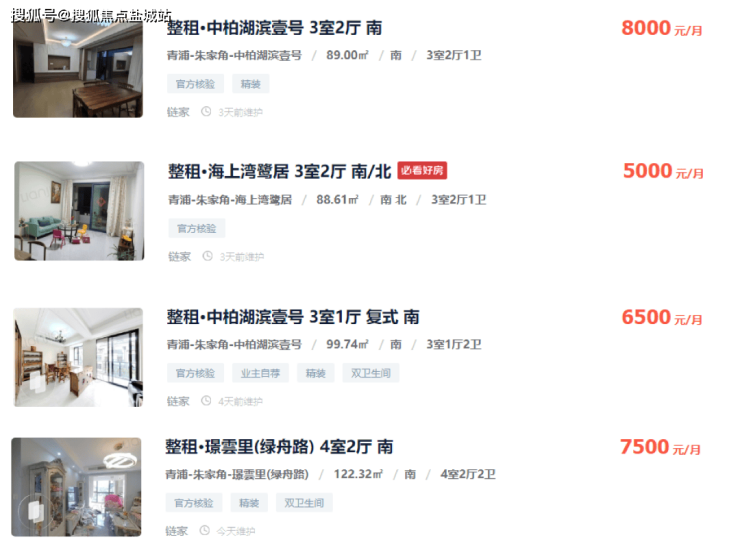Viewport: 740px width, 557px height.
Task: Click the clock icon beside 3天前维护 in first listing
Action: [206, 112]
